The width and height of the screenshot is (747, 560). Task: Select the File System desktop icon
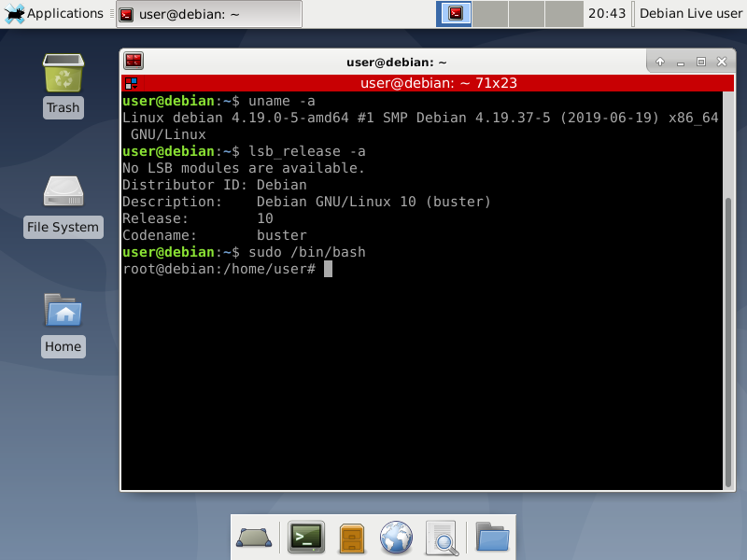pyautogui.click(x=63, y=191)
